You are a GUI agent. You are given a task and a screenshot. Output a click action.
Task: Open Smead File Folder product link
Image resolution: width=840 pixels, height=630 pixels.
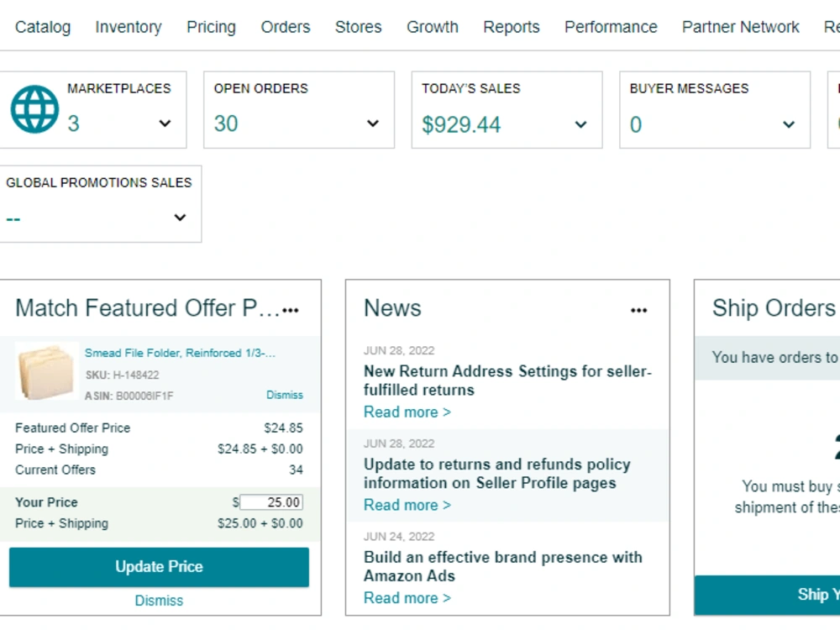180,353
